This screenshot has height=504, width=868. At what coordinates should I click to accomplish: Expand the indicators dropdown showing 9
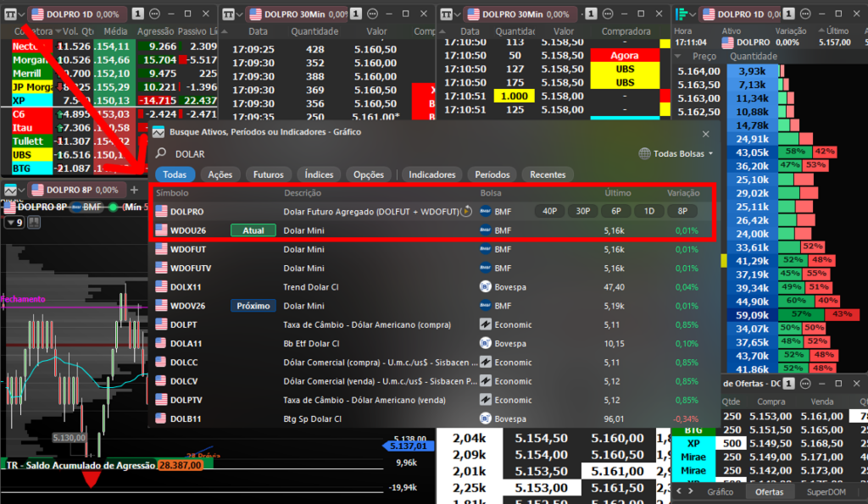coord(14,223)
